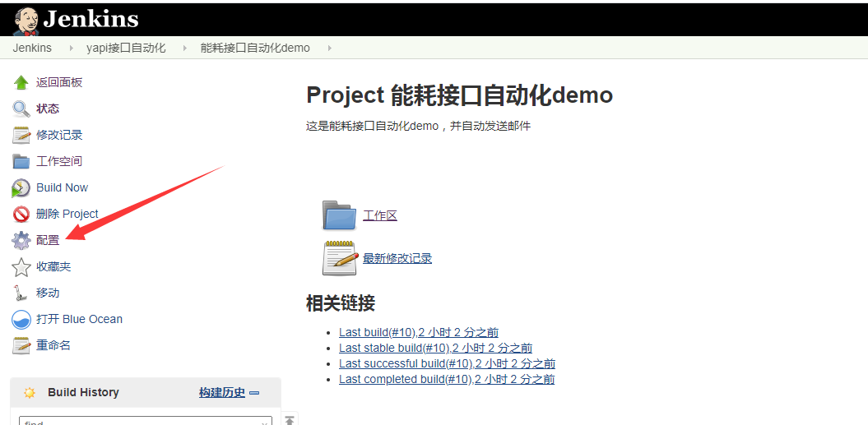Click the Project 能耗接口自动化demo heading

coord(459,95)
